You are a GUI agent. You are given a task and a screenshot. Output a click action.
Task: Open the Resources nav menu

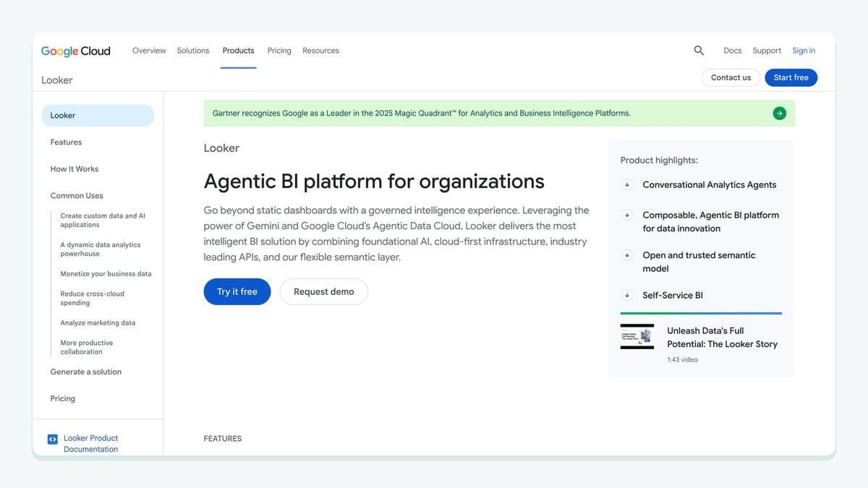(x=320, y=51)
